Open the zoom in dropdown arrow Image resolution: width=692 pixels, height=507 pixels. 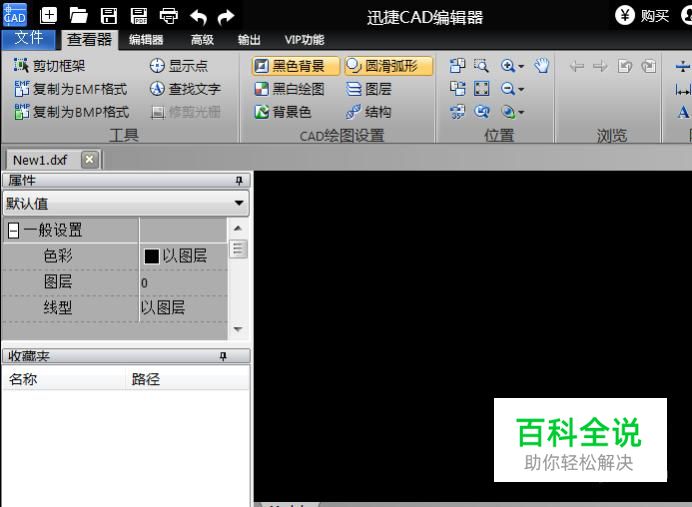(x=521, y=66)
